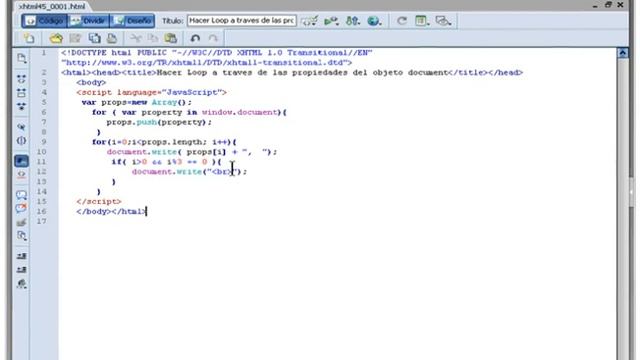Click the Save icon
The image size is (640, 360).
(76, 38)
